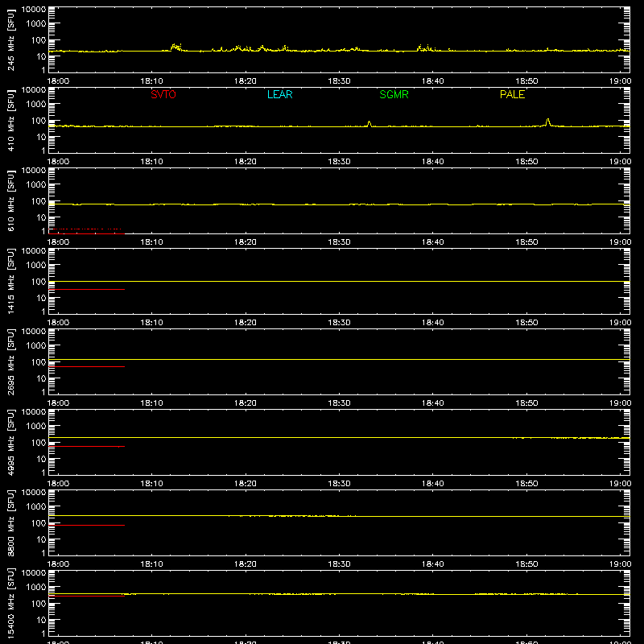Click 18:10 time label under 245 MHz plot
The width and height of the screenshot is (644, 644).
tap(151, 81)
